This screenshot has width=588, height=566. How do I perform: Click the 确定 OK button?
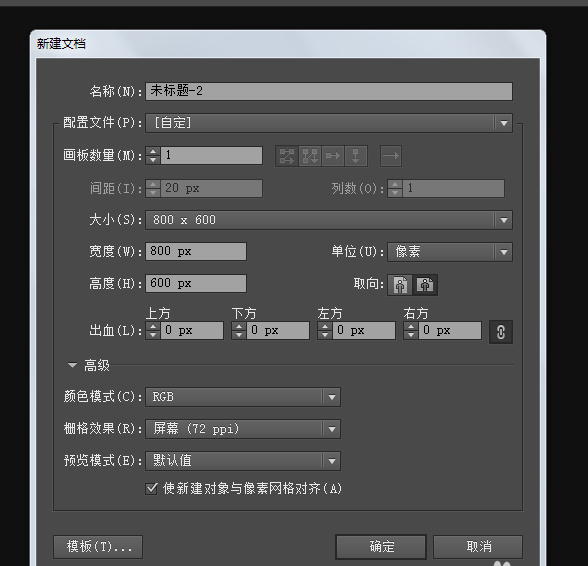tap(381, 546)
